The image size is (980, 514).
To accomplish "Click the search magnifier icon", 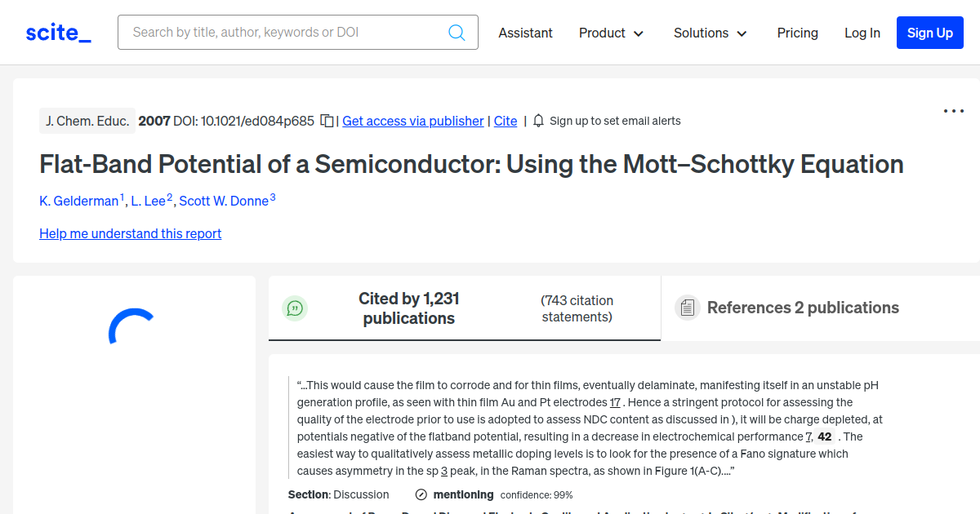I will (x=457, y=33).
